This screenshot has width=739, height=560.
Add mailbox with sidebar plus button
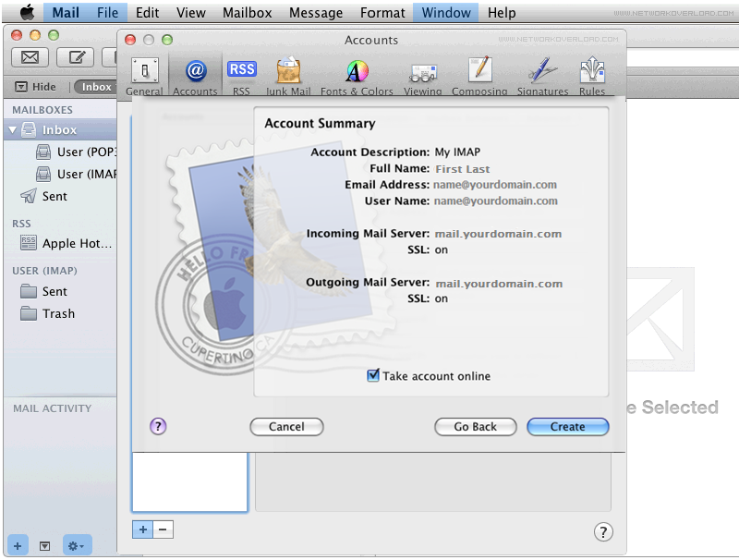point(18,546)
